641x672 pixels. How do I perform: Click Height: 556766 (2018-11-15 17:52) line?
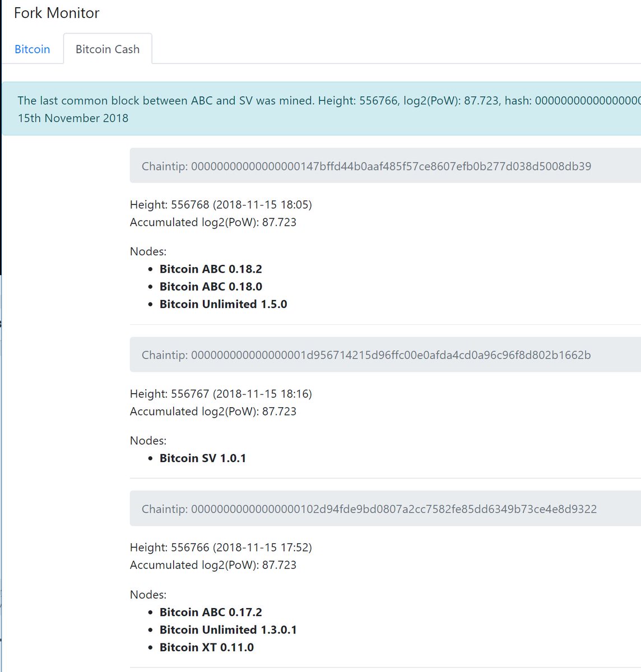221,547
